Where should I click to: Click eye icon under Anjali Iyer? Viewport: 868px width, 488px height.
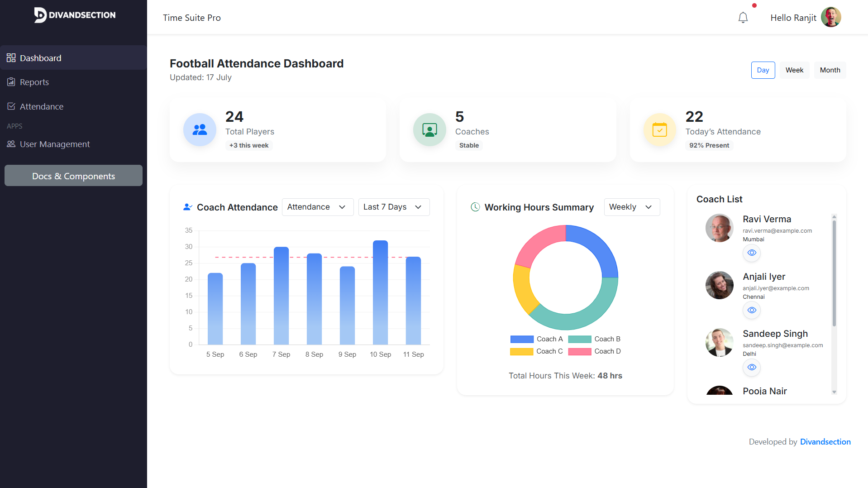tap(751, 310)
